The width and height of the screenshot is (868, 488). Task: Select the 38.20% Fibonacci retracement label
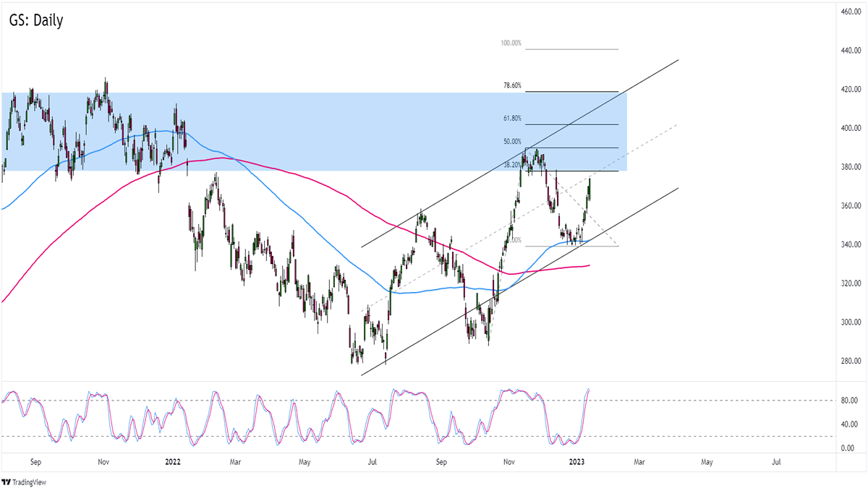click(511, 165)
